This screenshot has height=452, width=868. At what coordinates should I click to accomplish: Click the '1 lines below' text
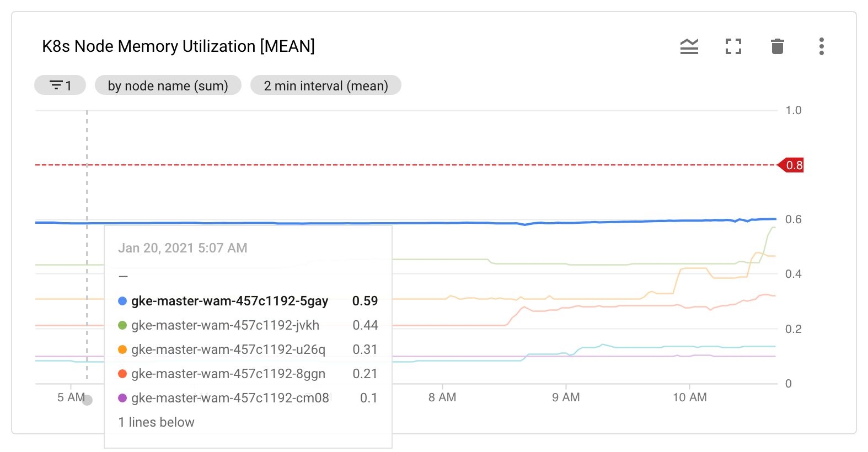click(157, 422)
